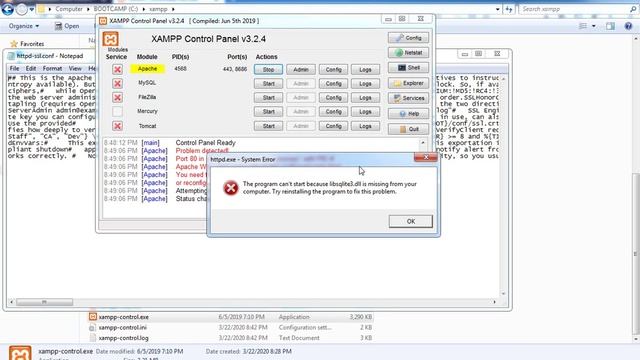The height and width of the screenshot is (360, 640).
Task: Click Computer in Explorer address breadcrumb
Action: point(69,9)
